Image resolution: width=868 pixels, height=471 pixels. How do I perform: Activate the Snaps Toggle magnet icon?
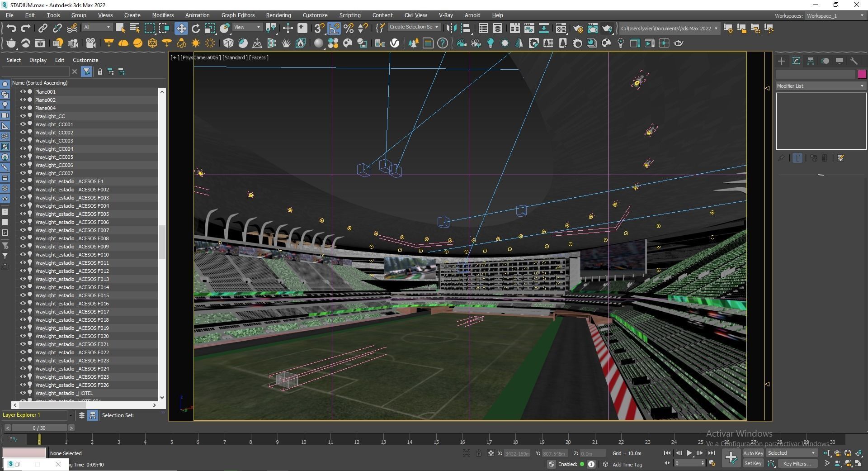319,28
